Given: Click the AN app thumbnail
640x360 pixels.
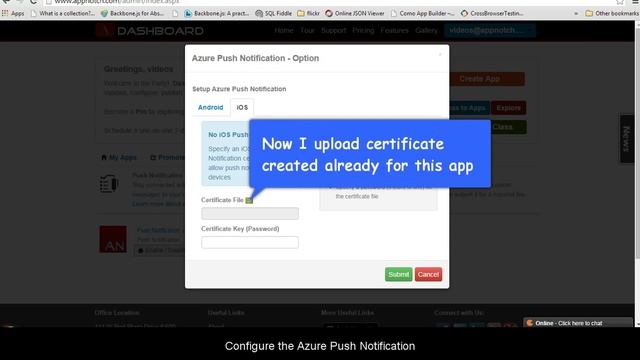Looking at the screenshot, I should tap(113, 239).
